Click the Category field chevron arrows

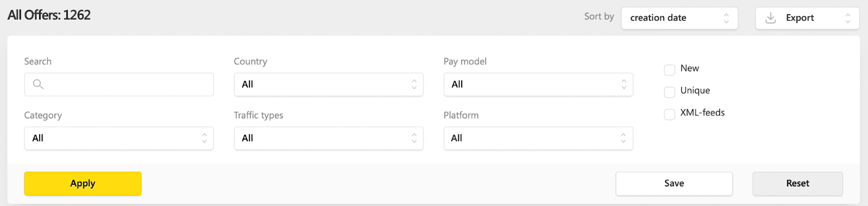click(204, 138)
